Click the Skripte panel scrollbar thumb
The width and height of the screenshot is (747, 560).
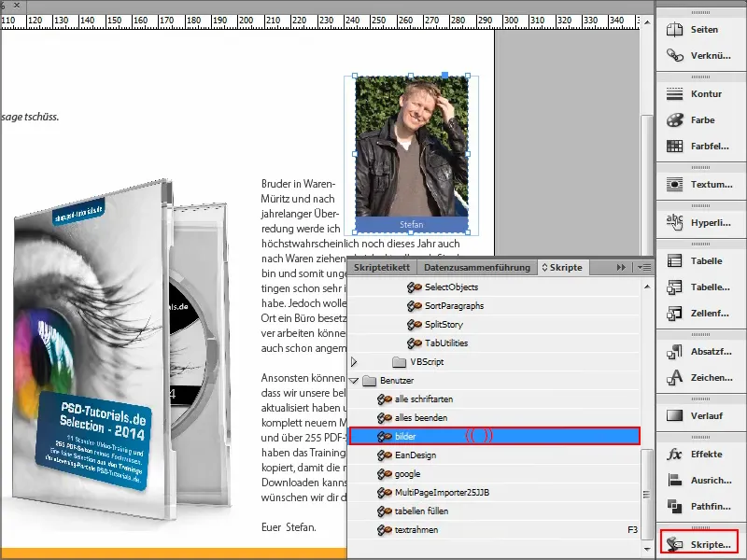[x=645, y=495]
